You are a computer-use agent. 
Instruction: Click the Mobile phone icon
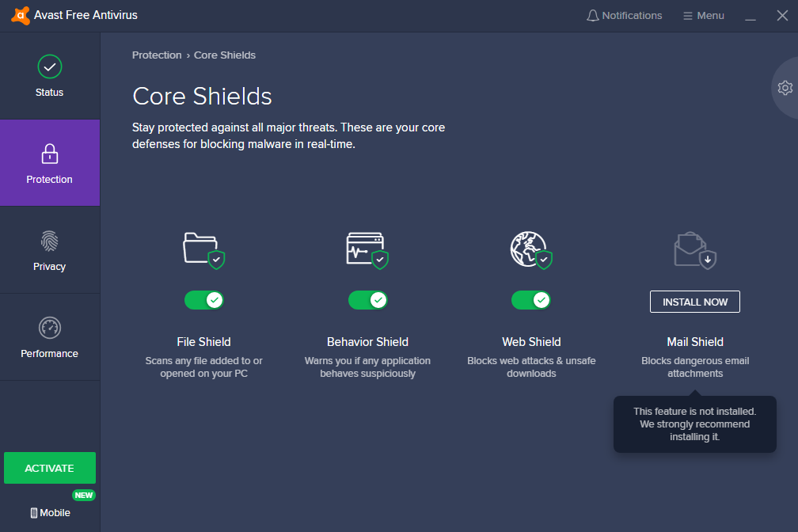click(x=33, y=513)
